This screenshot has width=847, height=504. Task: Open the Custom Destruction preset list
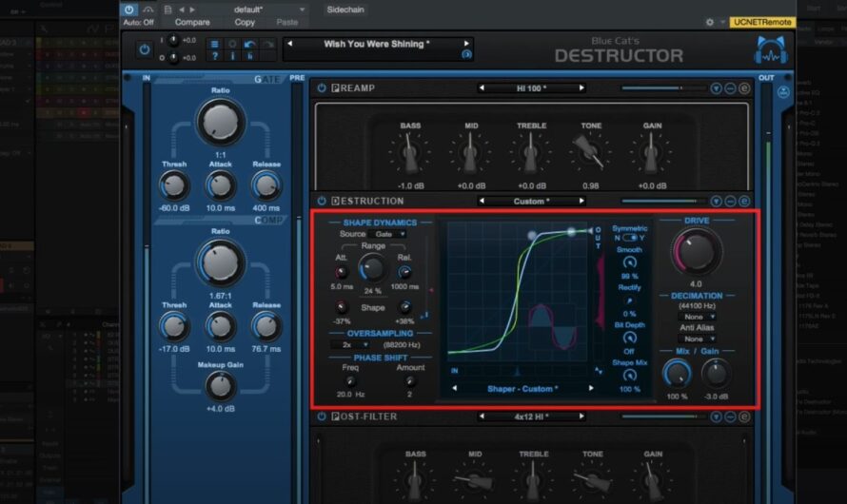[x=532, y=201]
